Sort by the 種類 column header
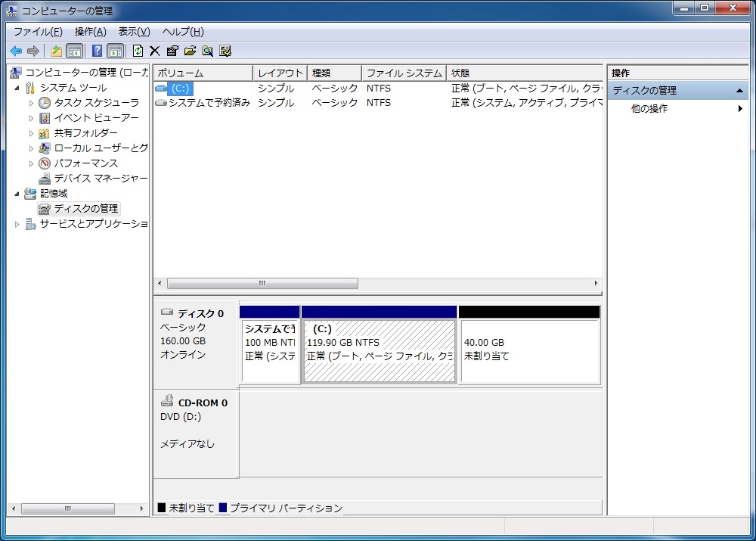Viewport: 756px width, 541px height. [x=335, y=73]
